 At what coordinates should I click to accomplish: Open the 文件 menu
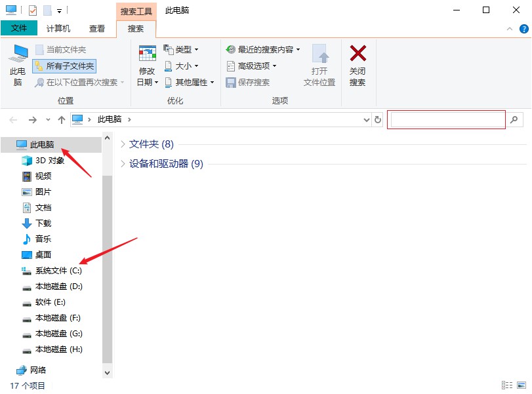19,28
